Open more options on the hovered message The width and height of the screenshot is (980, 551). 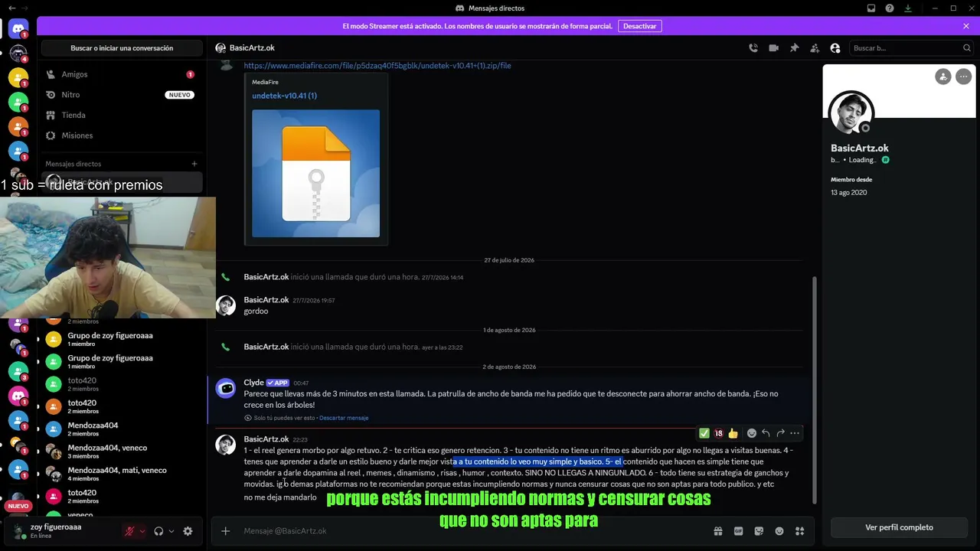pyautogui.click(x=795, y=433)
